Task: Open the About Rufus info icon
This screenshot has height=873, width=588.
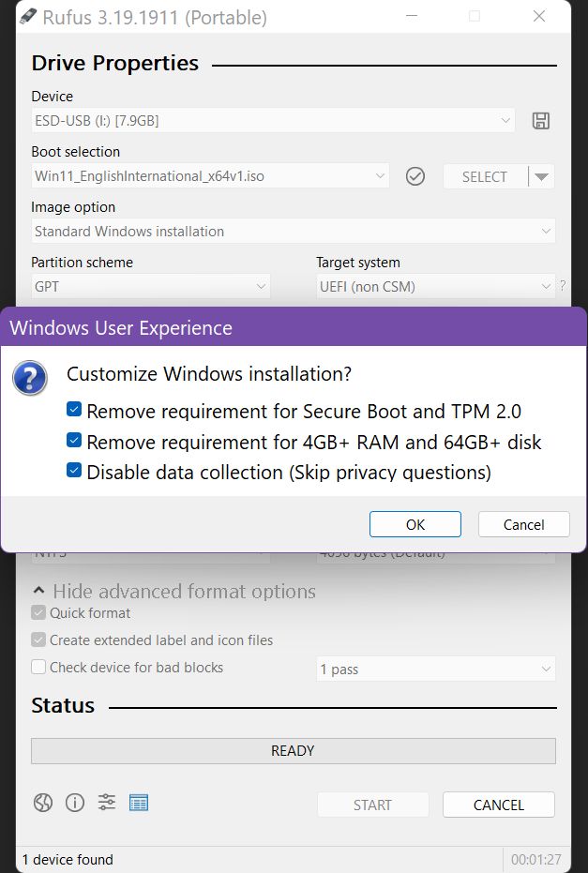Action: coord(74,803)
